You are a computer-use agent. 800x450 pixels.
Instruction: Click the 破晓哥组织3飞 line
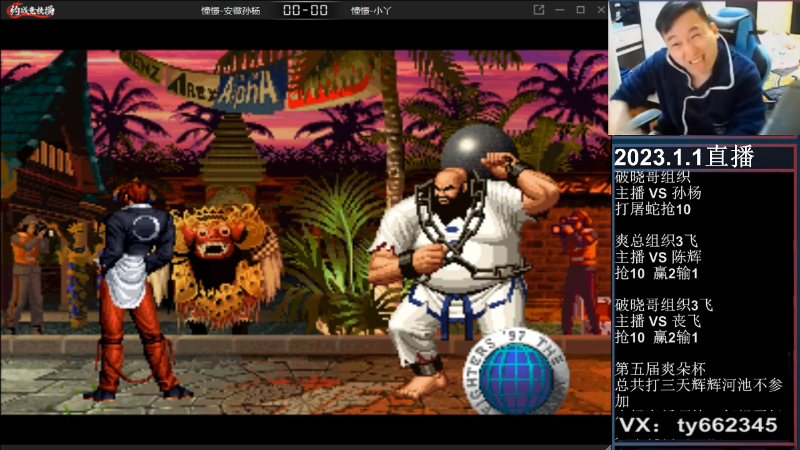664,305
